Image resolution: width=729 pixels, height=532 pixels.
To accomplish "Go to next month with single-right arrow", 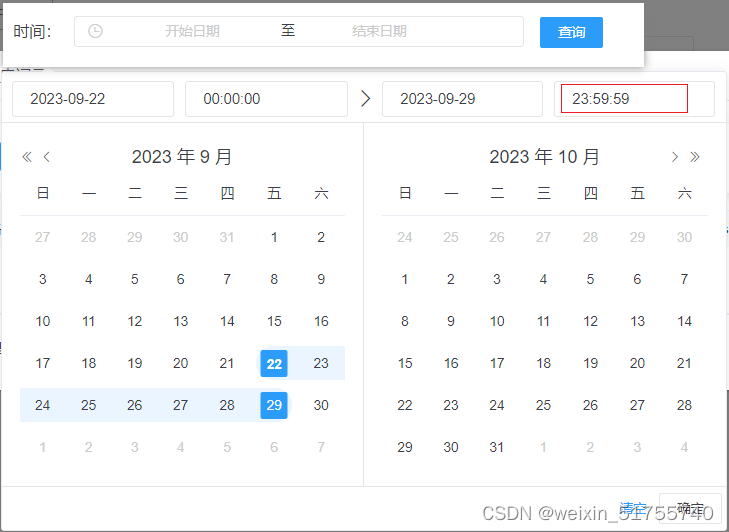I will pos(675,157).
